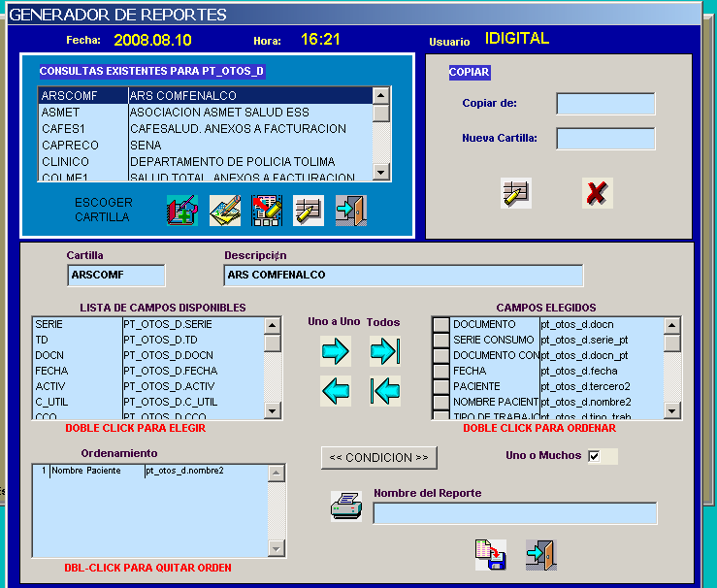Click up arrow of campos elegidos scrollbar
The width and height of the screenshot is (717, 588).
[x=671, y=326]
